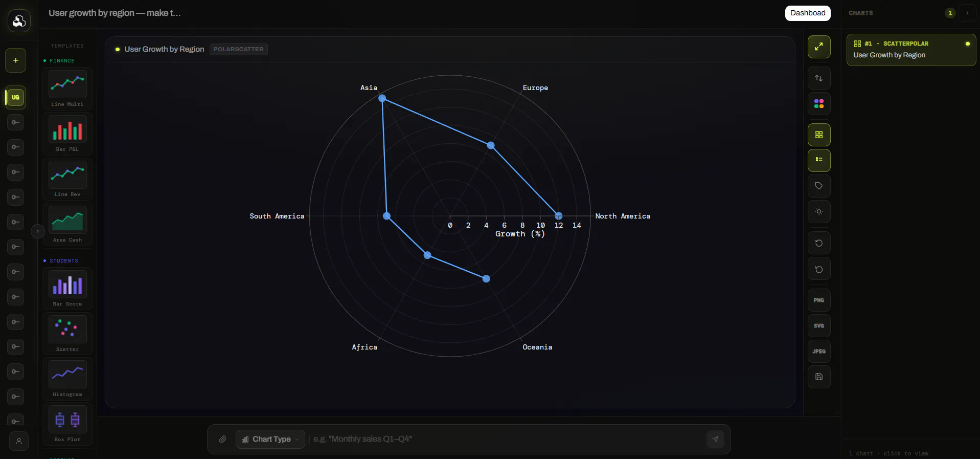The width and height of the screenshot is (980, 459).
Task: Switch theme using the sun icon
Action: 819,211
